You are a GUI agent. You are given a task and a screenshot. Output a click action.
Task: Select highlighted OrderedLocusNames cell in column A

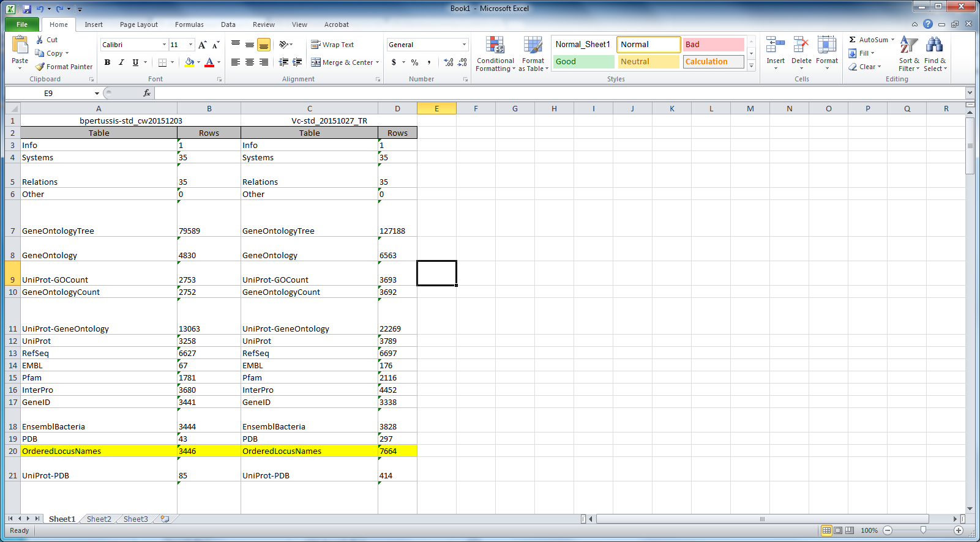(x=99, y=451)
